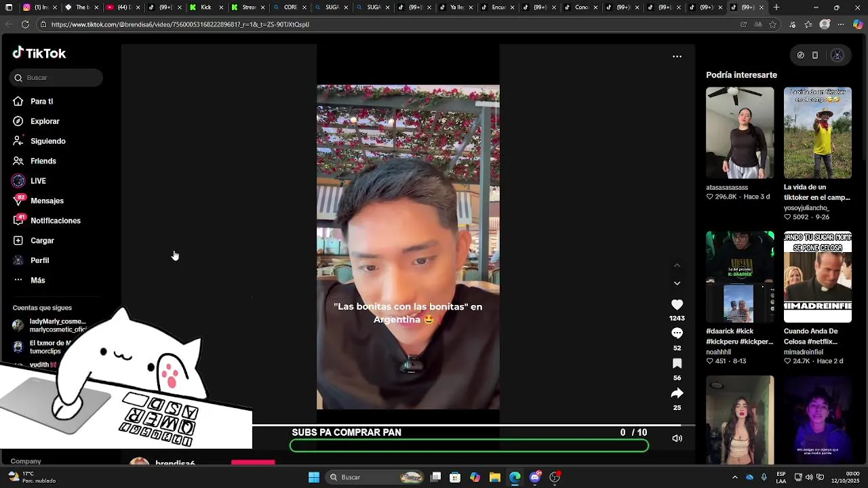868x488 pixels.
Task: Click the ESP LAA language indicator
Action: click(781, 477)
